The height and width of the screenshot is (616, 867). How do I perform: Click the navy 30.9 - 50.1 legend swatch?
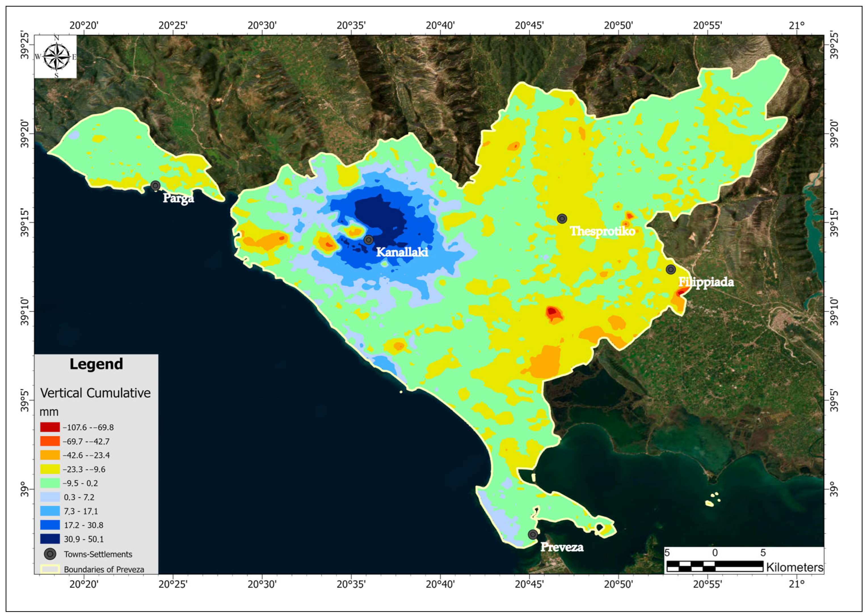click(50, 539)
